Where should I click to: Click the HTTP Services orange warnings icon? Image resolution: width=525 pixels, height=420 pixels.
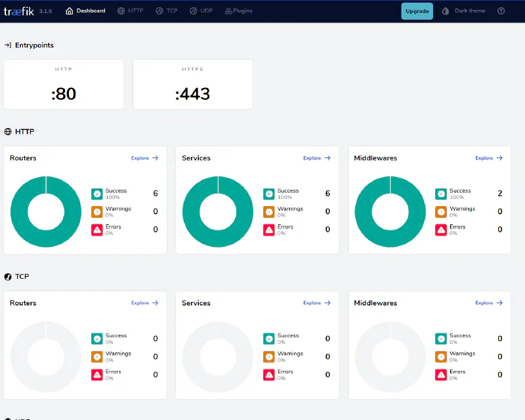(x=269, y=212)
